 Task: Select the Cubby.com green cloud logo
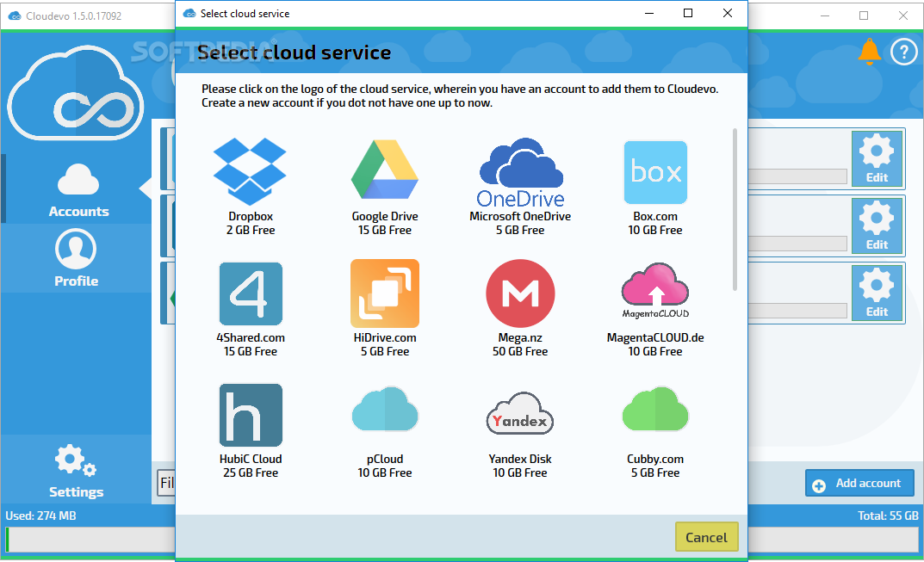[x=655, y=410]
